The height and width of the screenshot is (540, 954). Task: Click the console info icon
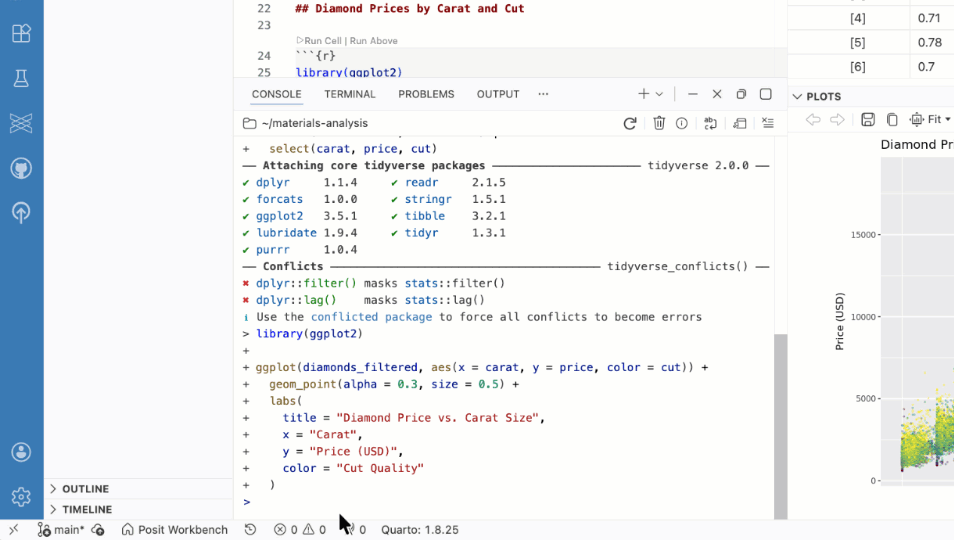[x=682, y=124]
